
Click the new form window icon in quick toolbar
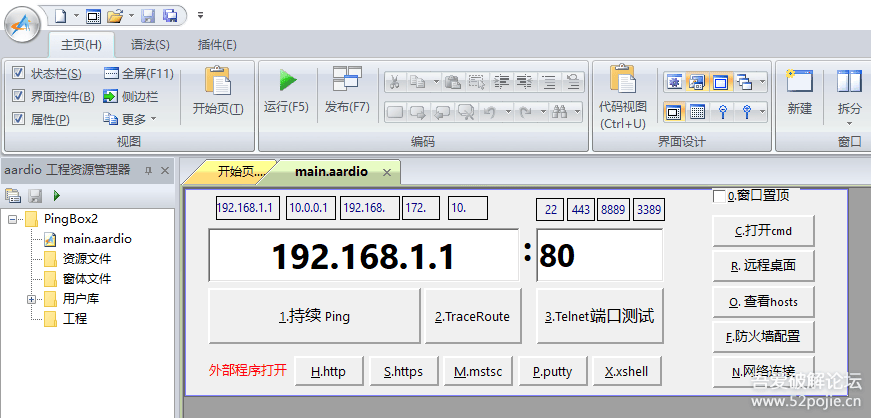click(93, 16)
